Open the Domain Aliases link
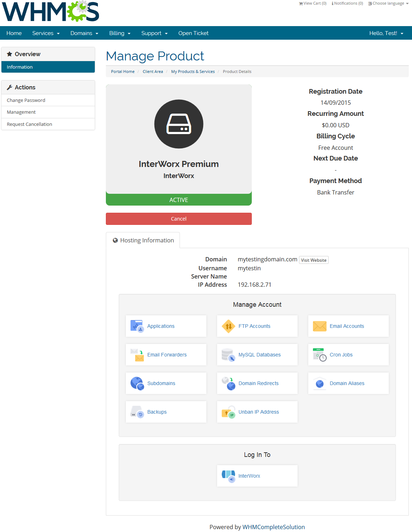 coord(347,383)
